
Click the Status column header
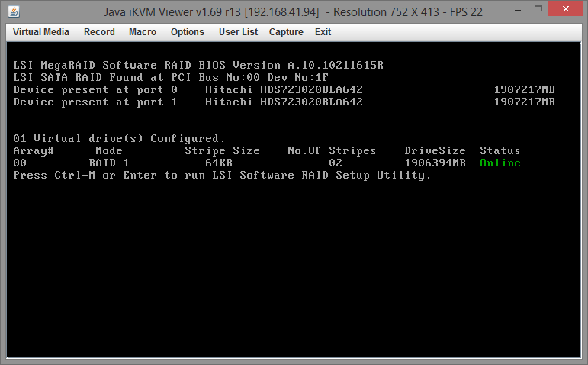pyautogui.click(x=500, y=151)
